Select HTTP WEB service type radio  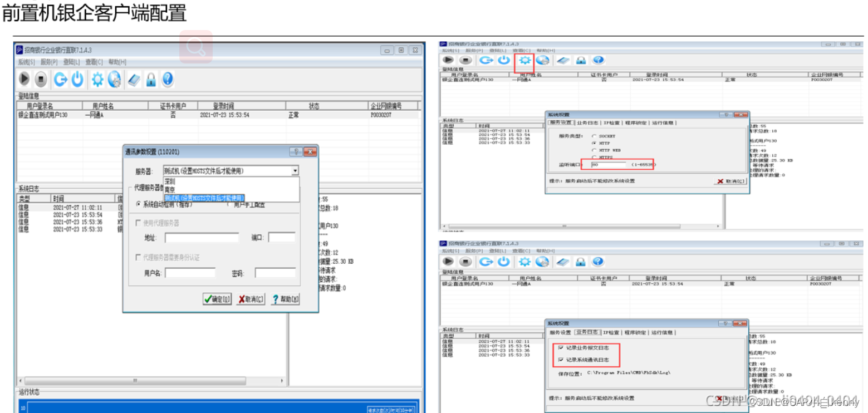click(x=594, y=150)
